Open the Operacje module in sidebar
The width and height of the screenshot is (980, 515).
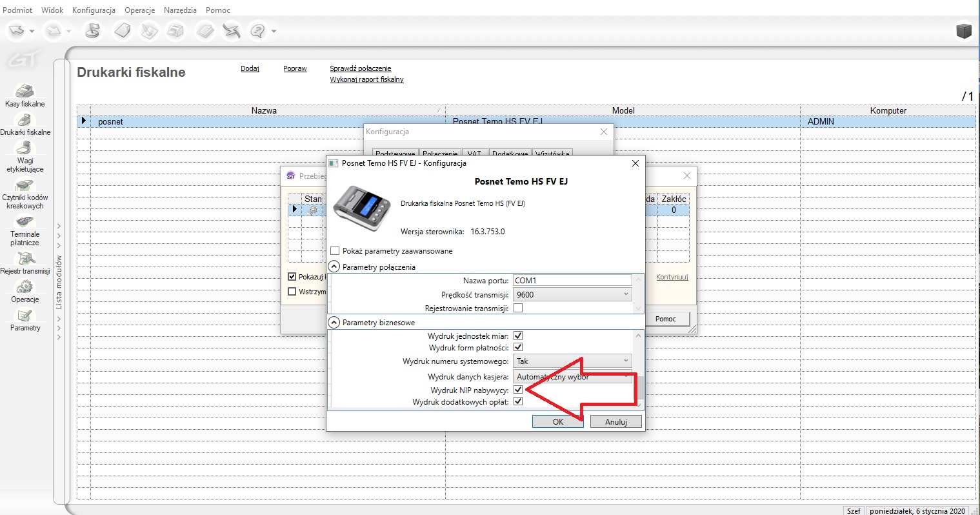pyautogui.click(x=25, y=291)
